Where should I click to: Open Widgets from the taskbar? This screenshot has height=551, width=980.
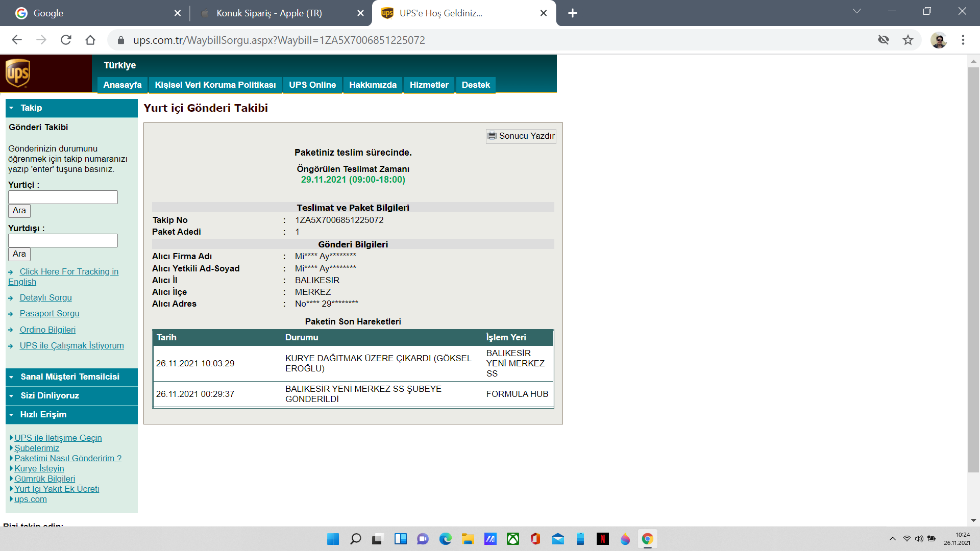(401, 539)
